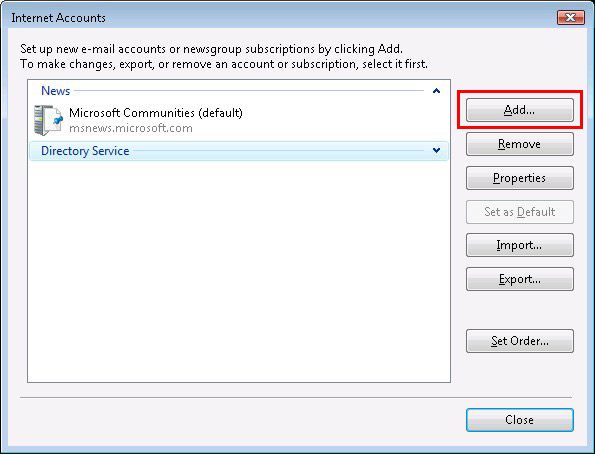Collapse the News group with its chevron
The height and width of the screenshot is (454, 595).
436,91
